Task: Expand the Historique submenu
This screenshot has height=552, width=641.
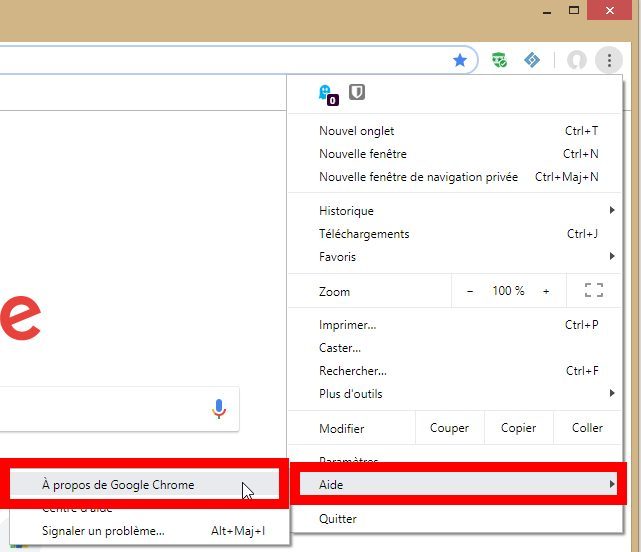Action: tap(455, 211)
